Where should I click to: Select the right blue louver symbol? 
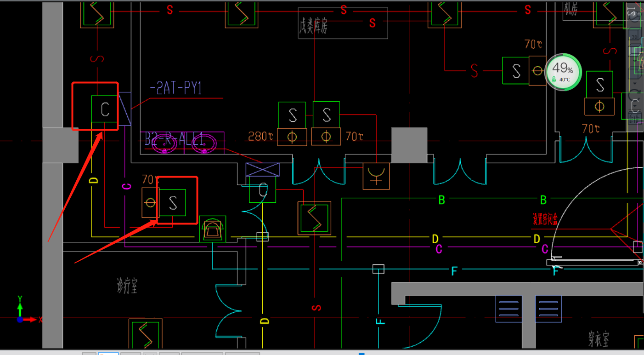pos(548,309)
